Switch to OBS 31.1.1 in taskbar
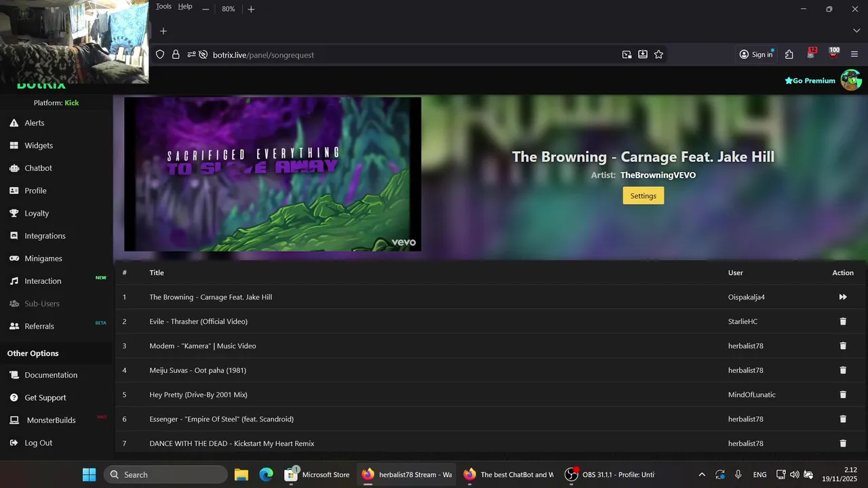 (610, 474)
